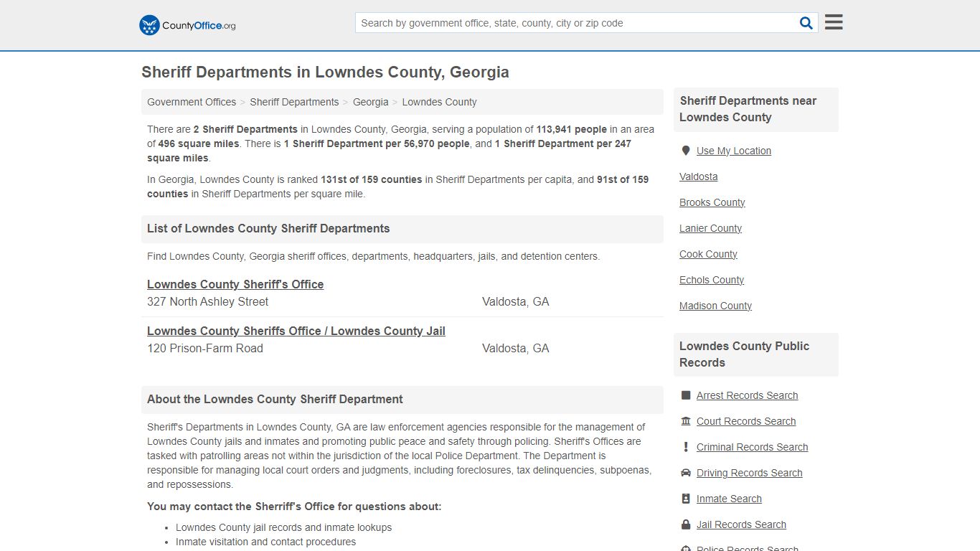Viewport: 980px width, 551px height.
Task: Click address 327 North Ashley Street
Action: [208, 302]
